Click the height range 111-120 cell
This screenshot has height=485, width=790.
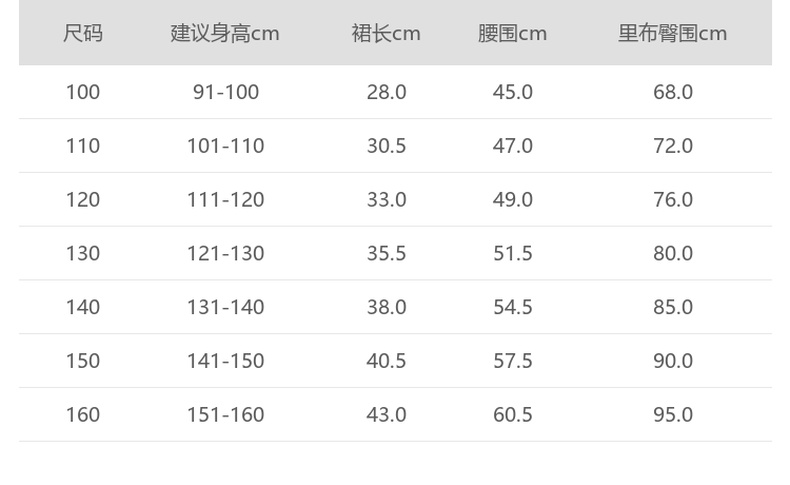[225, 200]
